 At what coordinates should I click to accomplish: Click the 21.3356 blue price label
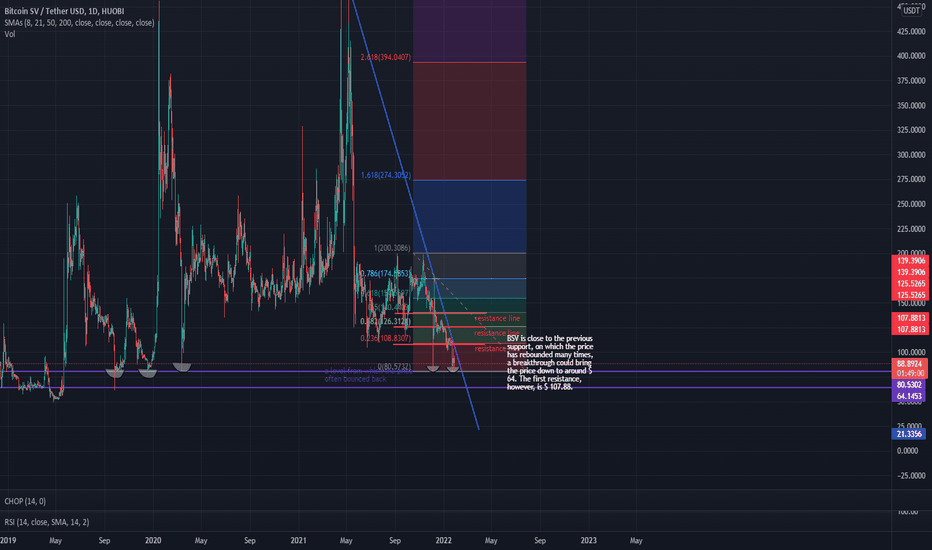tap(909, 434)
